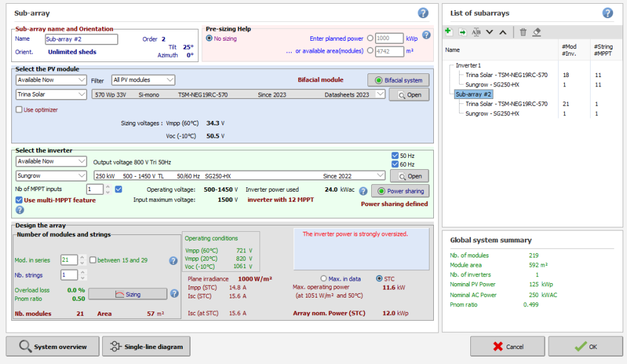Open help for List of subarrays
This screenshot has width=627, height=364.
click(608, 13)
